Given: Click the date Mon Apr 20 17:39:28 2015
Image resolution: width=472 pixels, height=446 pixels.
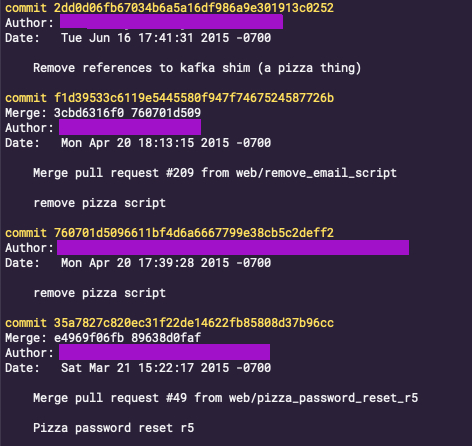Looking at the screenshot, I should coord(145,263).
